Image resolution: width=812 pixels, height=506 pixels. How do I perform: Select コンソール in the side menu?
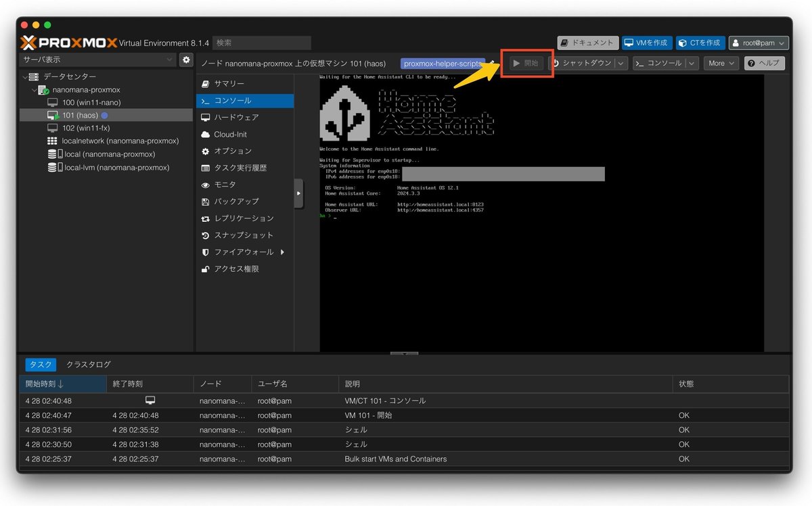pyautogui.click(x=245, y=101)
